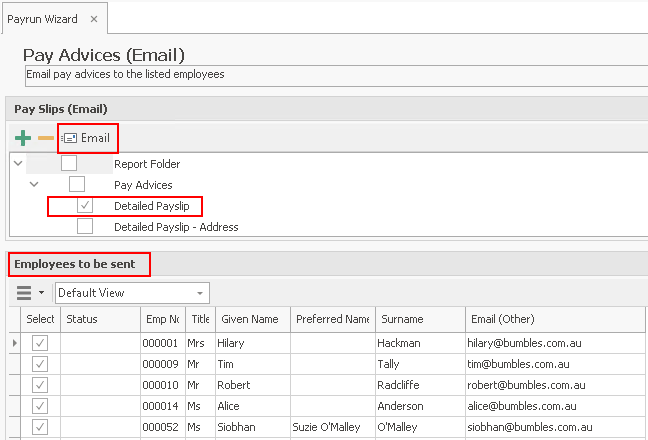Click employee number 000010 cell
The width and height of the screenshot is (648, 440).
tap(163, 385)
